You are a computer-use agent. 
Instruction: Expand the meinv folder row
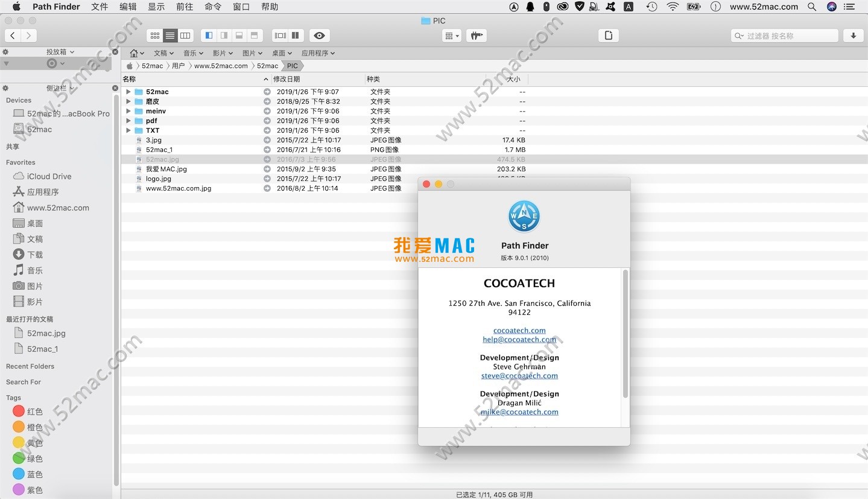128,111
